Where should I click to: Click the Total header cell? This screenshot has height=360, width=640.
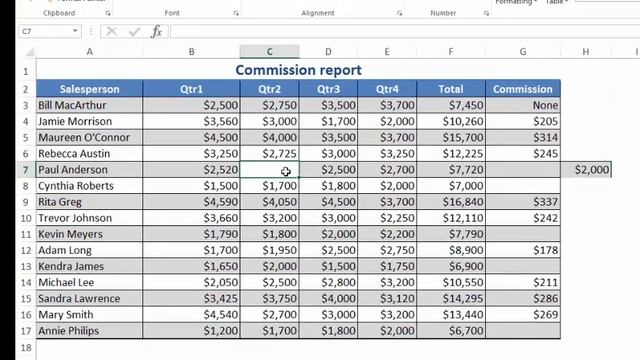(451, 89)
